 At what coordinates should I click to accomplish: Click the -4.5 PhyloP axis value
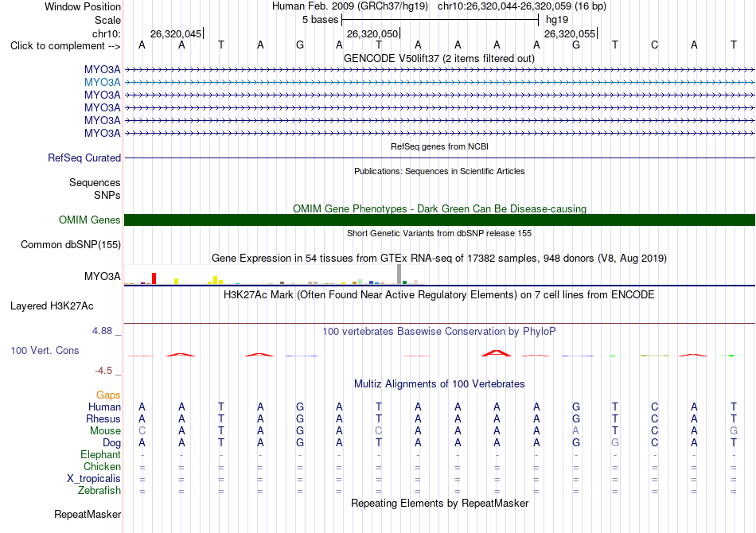(103, 371)
